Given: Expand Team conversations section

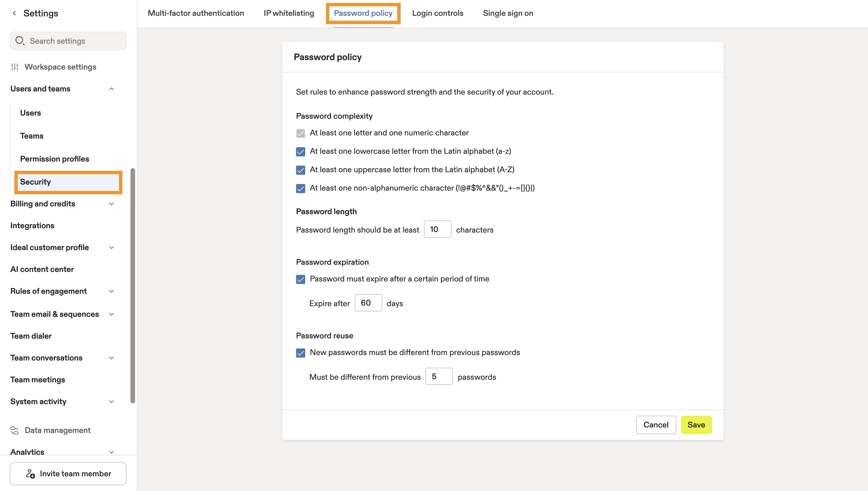Looking at the screenshot, I should 112,358.
